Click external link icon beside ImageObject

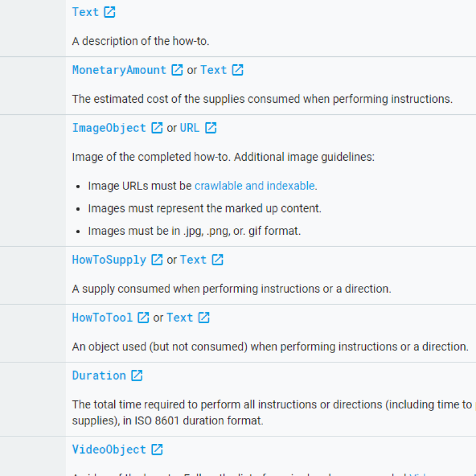pos(157,128)
